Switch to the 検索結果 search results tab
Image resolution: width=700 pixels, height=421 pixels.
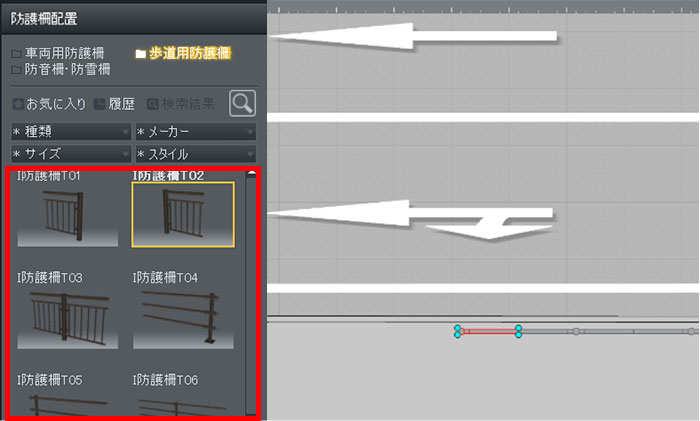point(181,104)
